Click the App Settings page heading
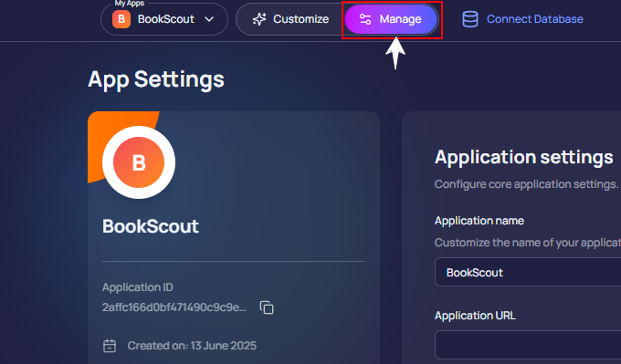The width and height of the screenshot is (621, 364). click(x=156, y=79)
